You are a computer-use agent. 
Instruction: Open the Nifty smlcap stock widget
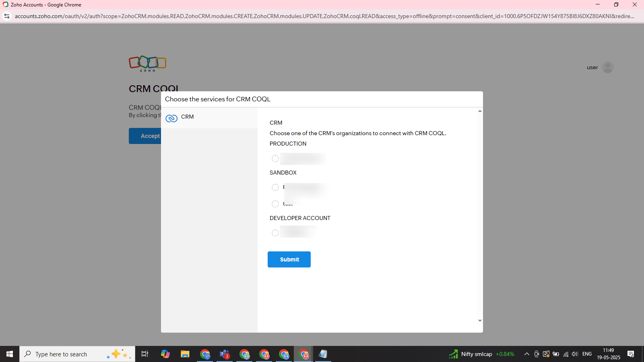[x=482, y=354]
